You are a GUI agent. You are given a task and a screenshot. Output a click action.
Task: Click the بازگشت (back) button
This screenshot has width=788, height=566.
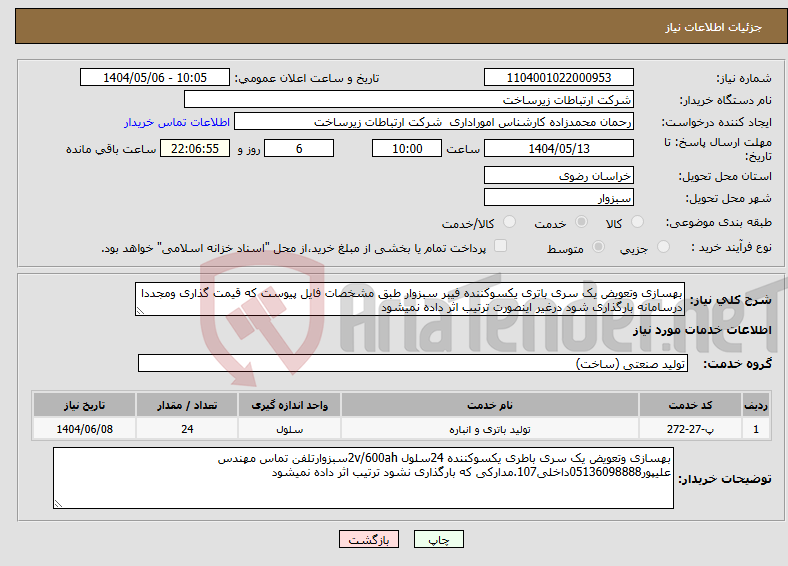click(369, 539)
